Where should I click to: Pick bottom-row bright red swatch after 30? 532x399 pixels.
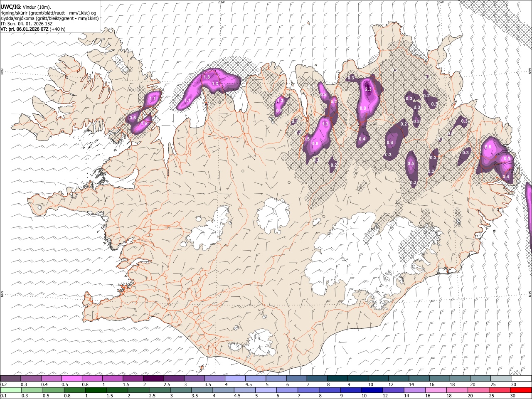(521, 390)
